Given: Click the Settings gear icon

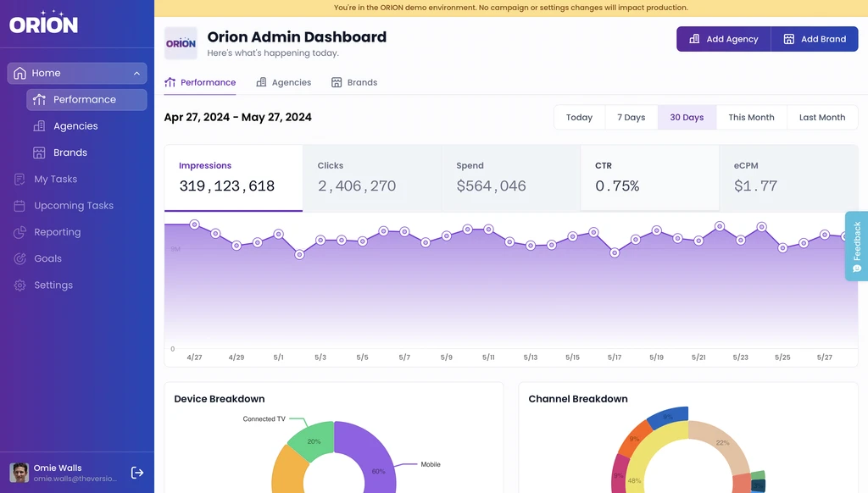Looking at the screenshot, I should (x=20, y=285).
